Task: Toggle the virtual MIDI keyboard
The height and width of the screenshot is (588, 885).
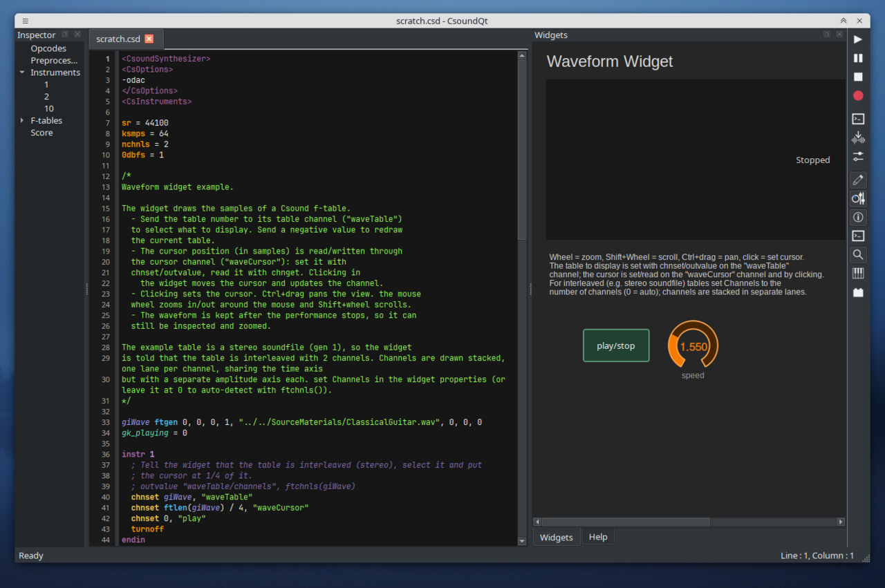Action: pos(858,273)
